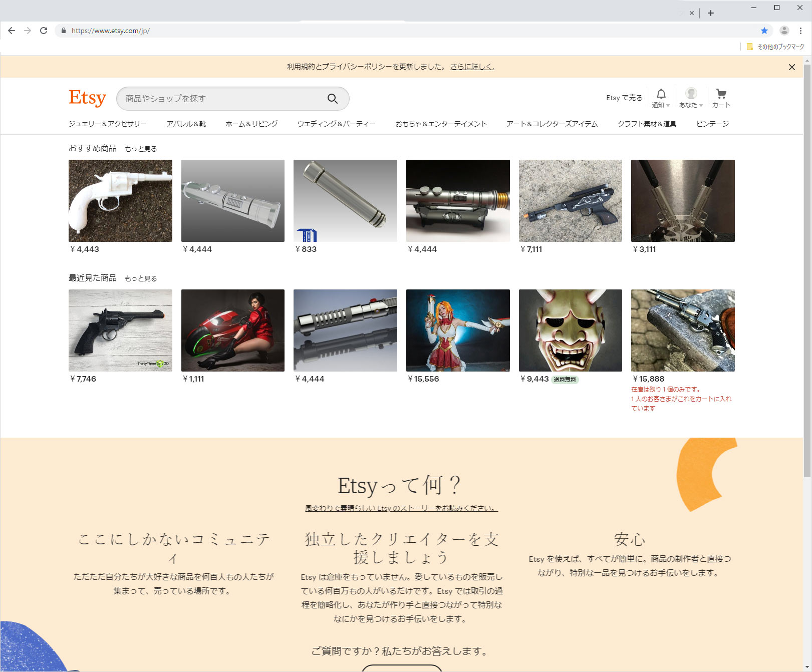Click the Etsy で売る link

click(624, 98)
